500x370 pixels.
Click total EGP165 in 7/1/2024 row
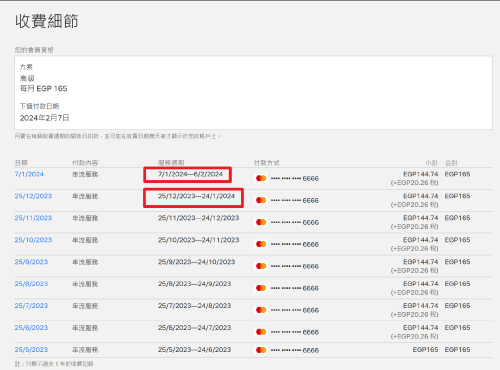[x=457, y=174]
